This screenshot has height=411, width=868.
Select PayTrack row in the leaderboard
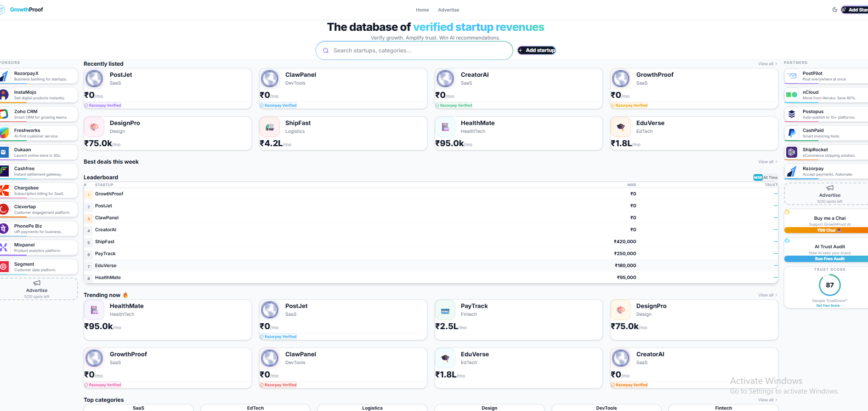pos(431,254)
